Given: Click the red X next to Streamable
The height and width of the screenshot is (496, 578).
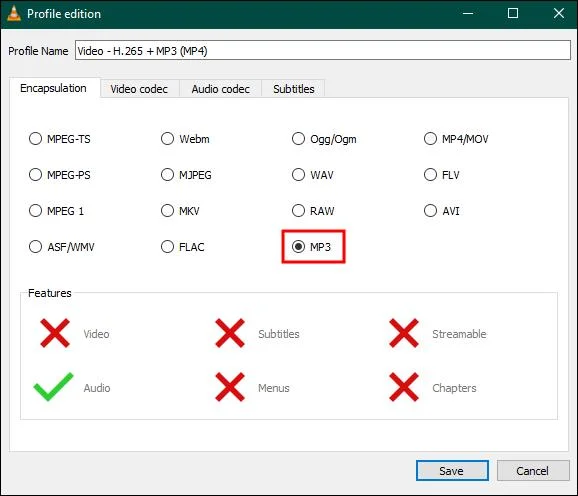Looking at the screenshot, I should [x=404, y=333].
